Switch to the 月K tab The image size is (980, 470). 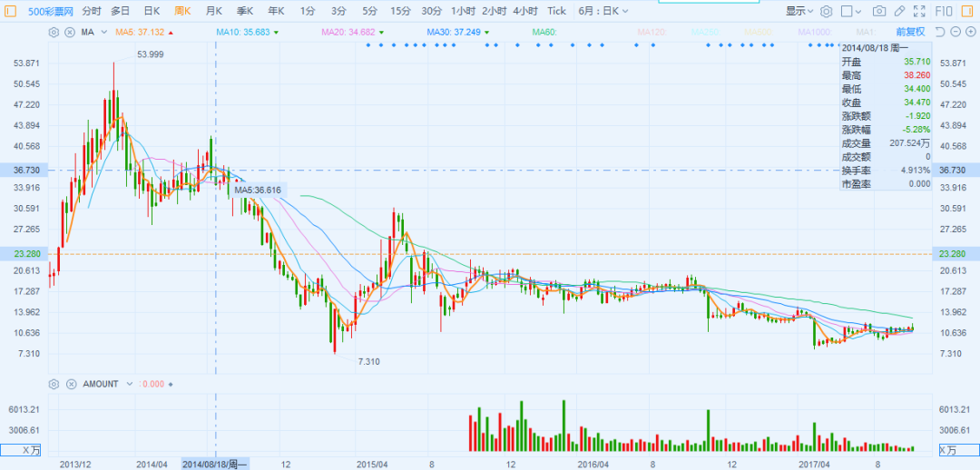pos(214,11)
